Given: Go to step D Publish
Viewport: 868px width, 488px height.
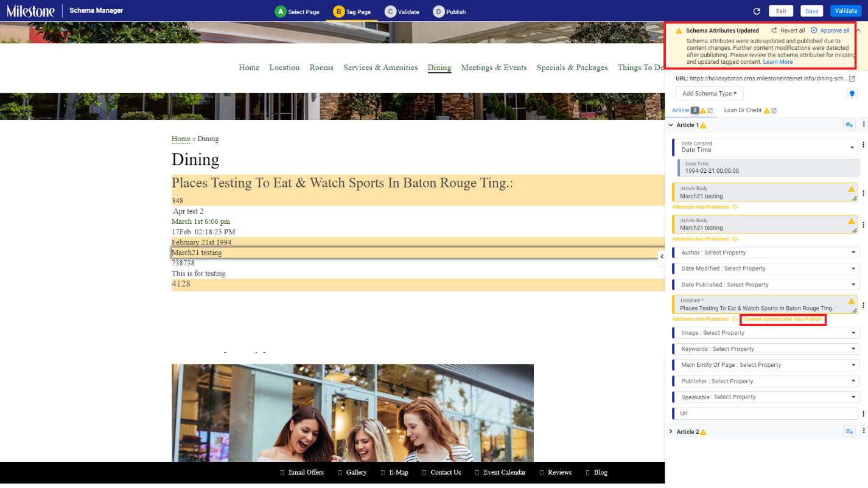Looking at the screenshot, I should point(450,12).
